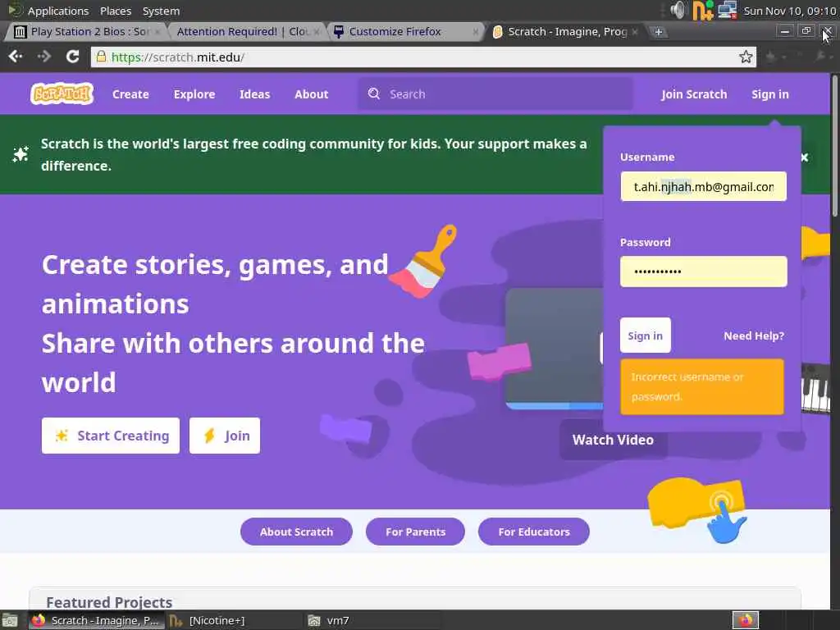This screenshot has width=840, height=630.
Task: Open a new tab with plus button
Action: 659,32
